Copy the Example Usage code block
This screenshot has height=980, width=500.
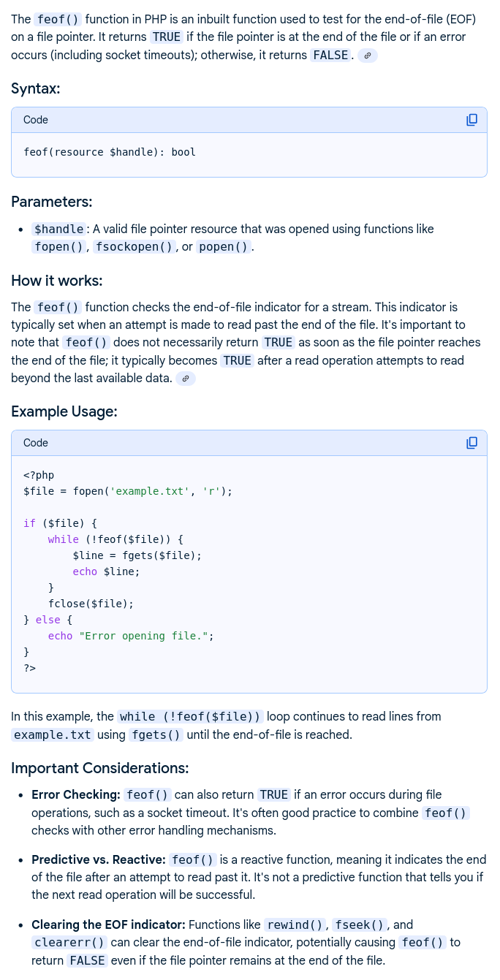(x=472, y=443)
